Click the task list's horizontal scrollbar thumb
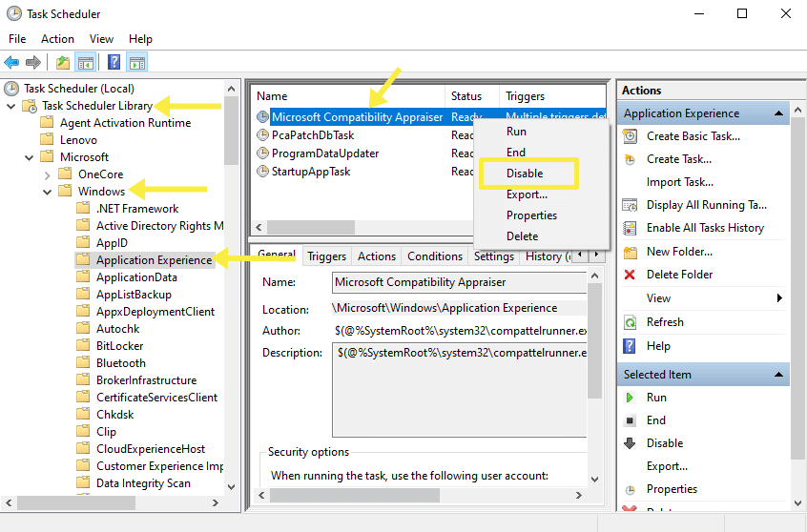 (x=310, y=227)
